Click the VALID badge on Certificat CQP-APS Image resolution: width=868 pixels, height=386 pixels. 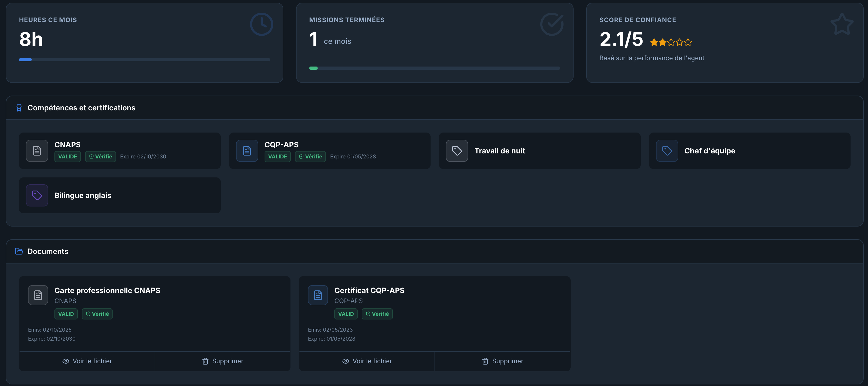tap(346, 314)
